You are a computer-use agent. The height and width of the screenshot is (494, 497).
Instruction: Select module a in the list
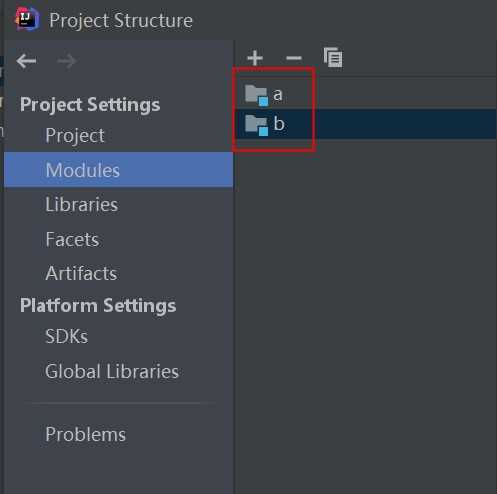(x=366, y=94)
